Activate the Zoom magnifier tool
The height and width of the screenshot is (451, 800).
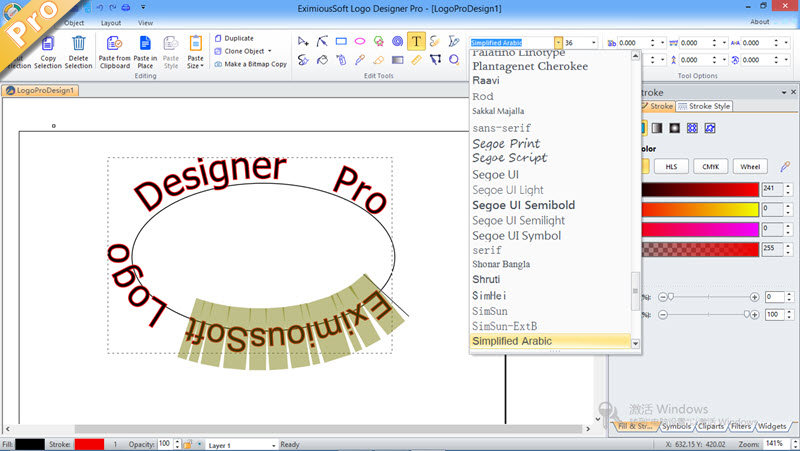[x=454, y=60]
